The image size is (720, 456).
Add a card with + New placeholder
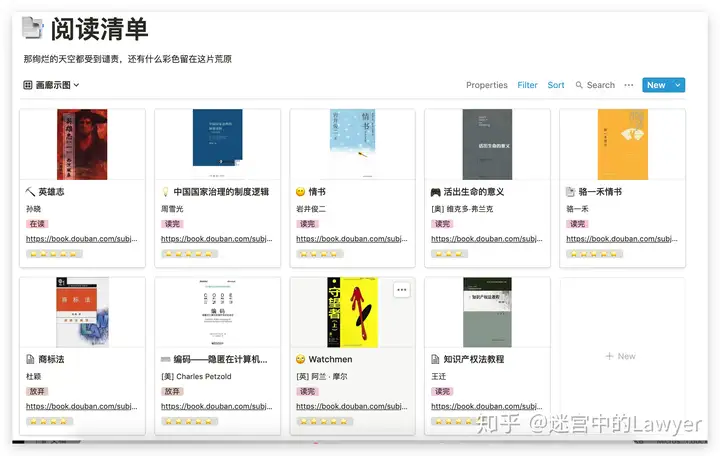pyautogui.click(x=620, y=356)
